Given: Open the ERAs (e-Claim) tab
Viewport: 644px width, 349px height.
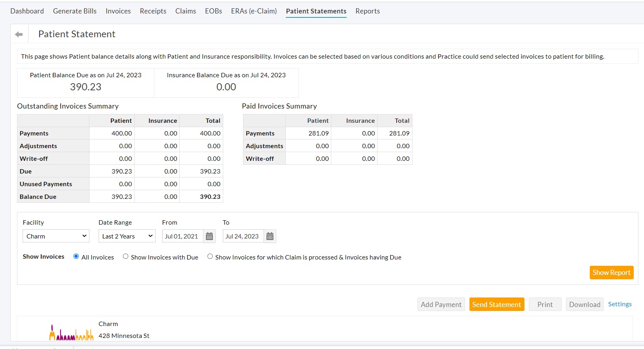Looking at the screenshot, I should coord(254,11).
